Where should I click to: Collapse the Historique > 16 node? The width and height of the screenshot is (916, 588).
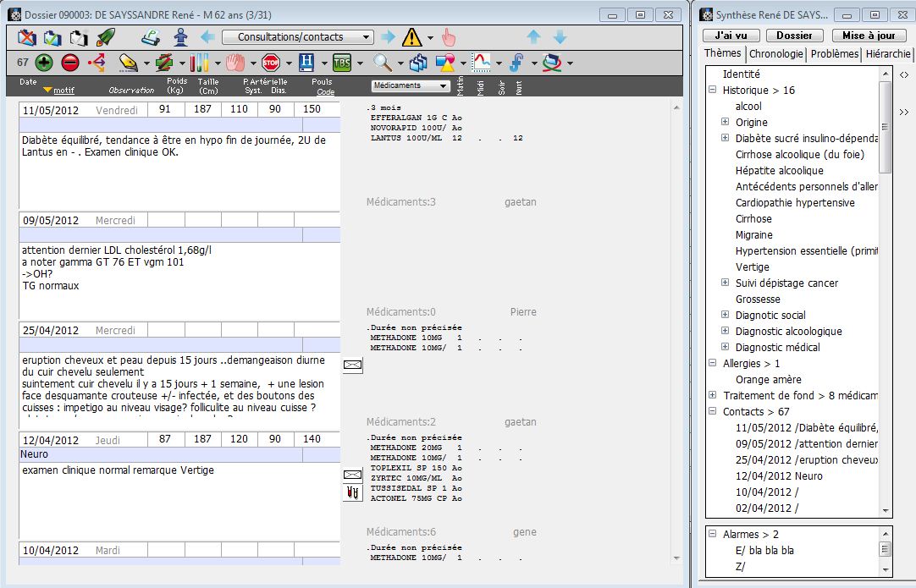[712, 91]
